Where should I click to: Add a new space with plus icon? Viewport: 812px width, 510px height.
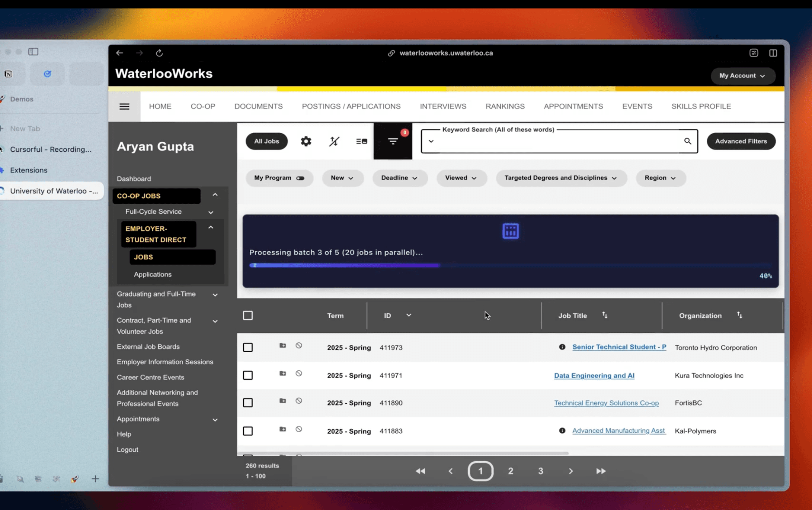95,479
